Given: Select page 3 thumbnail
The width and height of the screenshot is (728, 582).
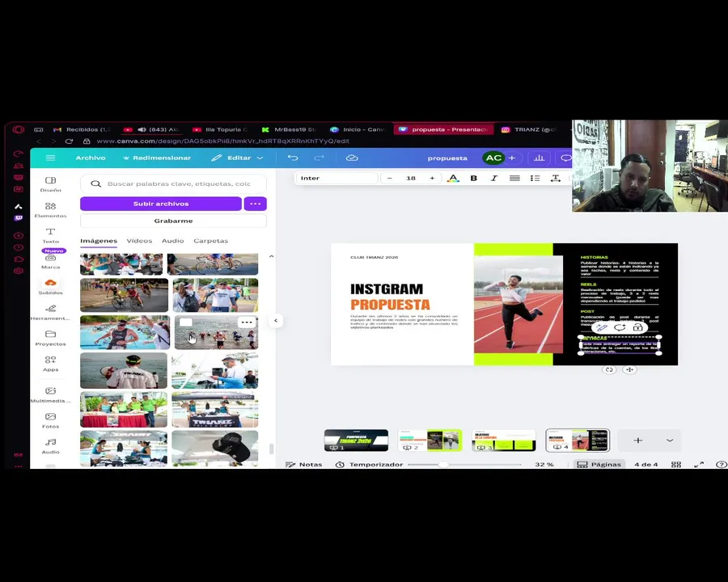Looking at the screenshot, I should (x=504, y=440).
